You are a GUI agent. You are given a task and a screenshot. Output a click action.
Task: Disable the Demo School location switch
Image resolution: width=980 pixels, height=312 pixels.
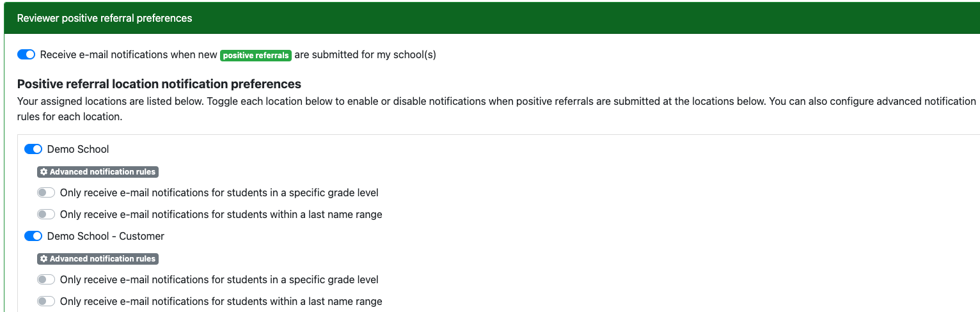point(33,149)
